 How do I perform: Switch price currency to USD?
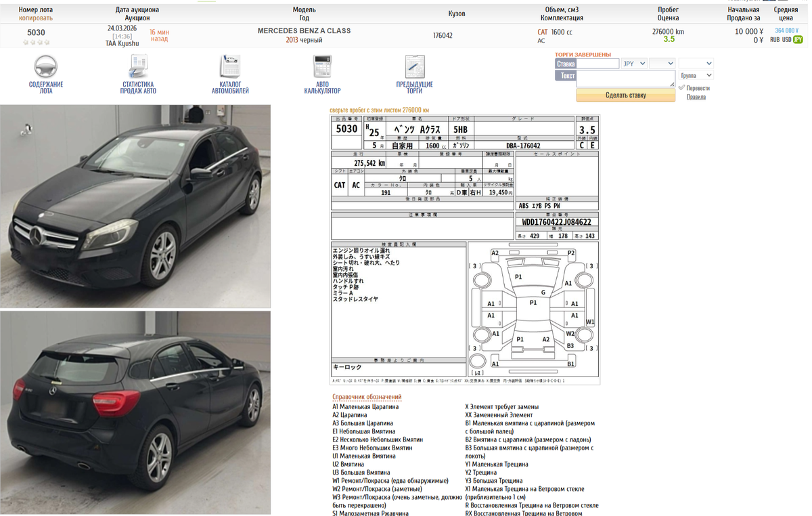click(x=787, y=40)
